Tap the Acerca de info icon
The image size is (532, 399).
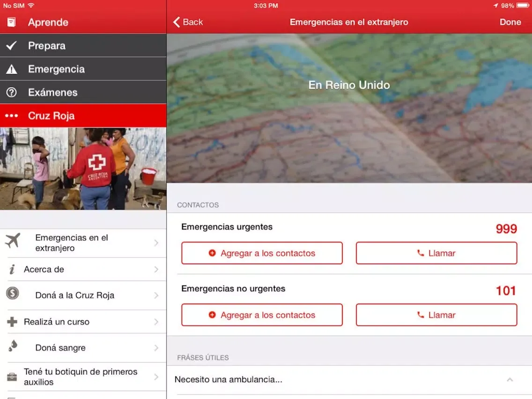(x=12, y=269)
